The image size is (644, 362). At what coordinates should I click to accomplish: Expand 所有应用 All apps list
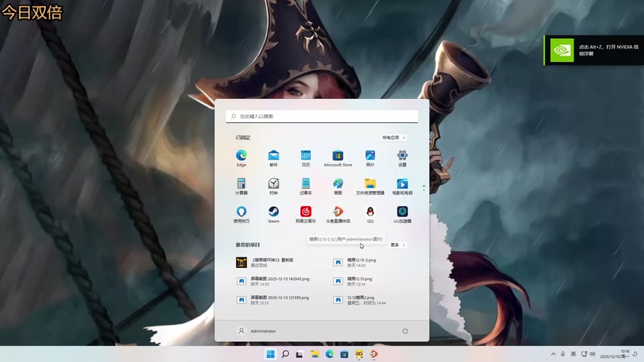click(x=394, y=138)
